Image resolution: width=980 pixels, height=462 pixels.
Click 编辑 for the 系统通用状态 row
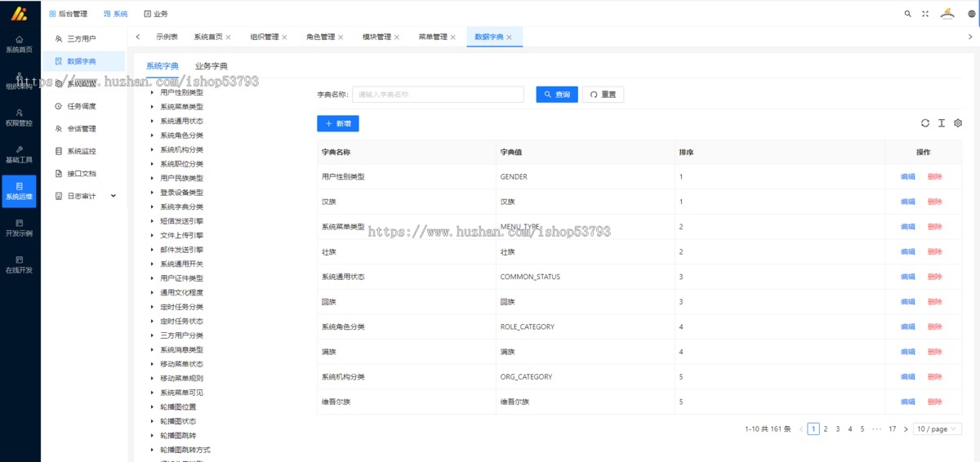[908, 277]
